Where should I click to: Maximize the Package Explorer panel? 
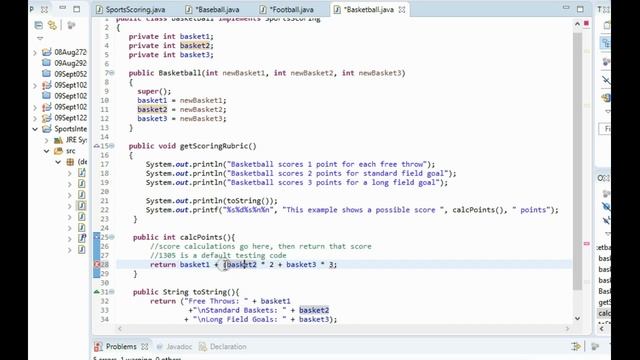[x=76, y=9]
